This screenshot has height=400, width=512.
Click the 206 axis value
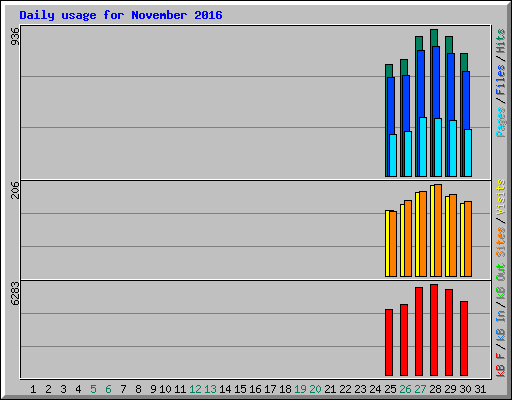click(15, 190)
